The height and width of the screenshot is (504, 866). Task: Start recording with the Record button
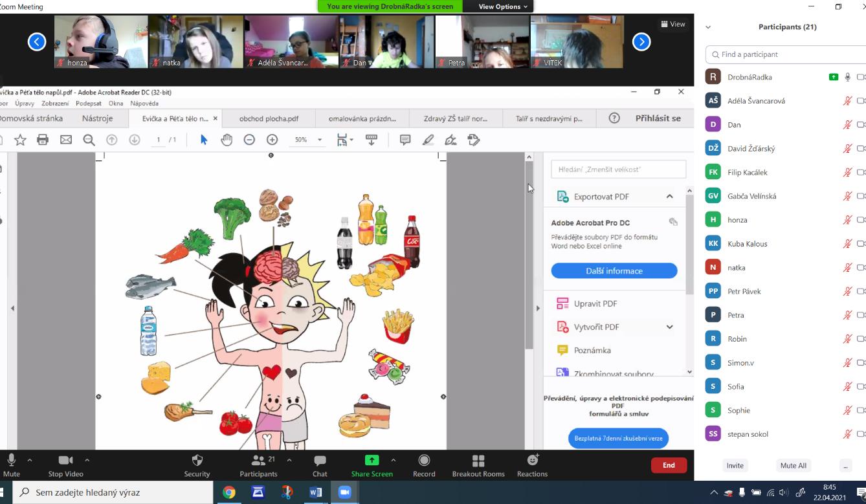424,465
